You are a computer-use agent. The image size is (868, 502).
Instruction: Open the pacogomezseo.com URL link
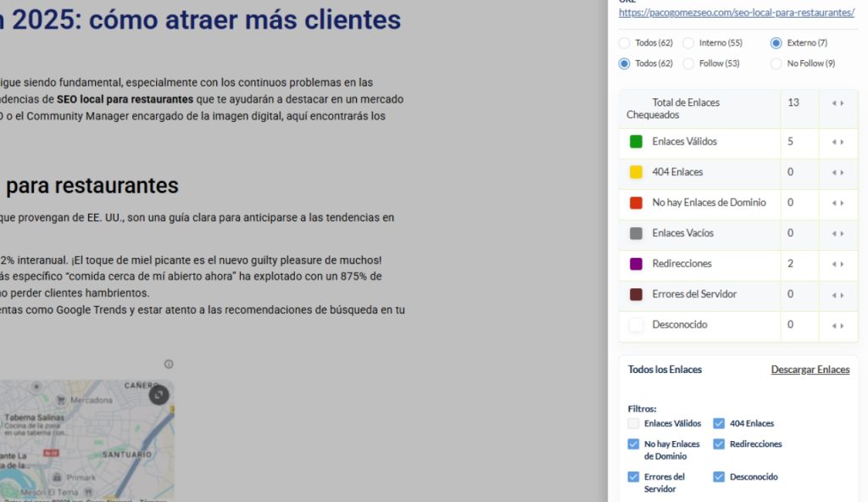tap(736, 13)
